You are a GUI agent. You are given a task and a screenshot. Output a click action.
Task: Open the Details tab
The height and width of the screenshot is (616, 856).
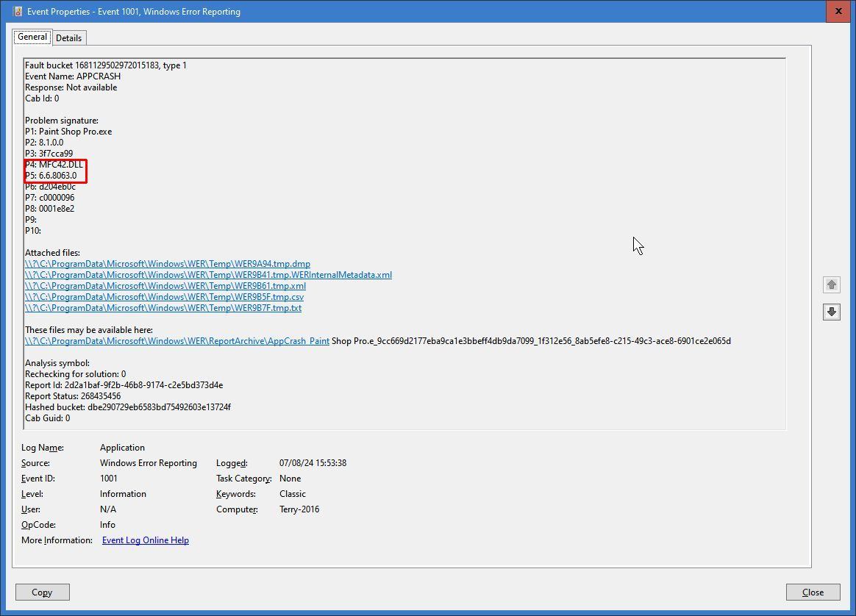coord(69,37)
